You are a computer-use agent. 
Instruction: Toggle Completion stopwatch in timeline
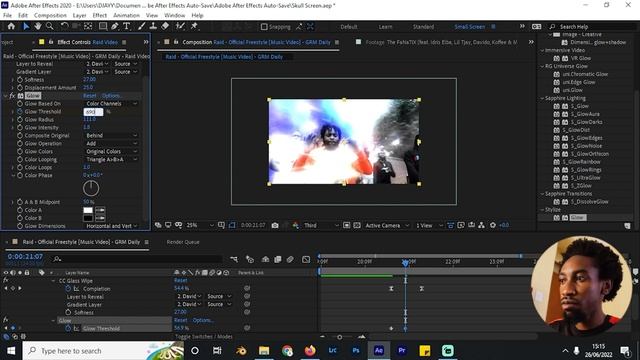point(68,289)
